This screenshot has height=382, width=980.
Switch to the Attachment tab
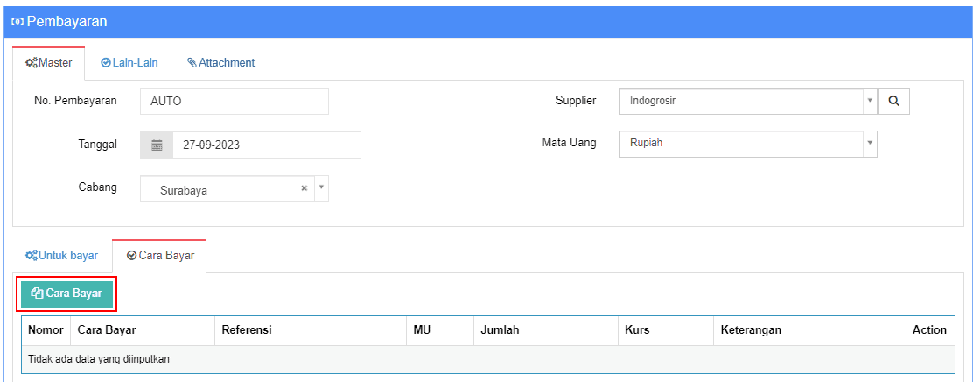(x=221, y=62)
